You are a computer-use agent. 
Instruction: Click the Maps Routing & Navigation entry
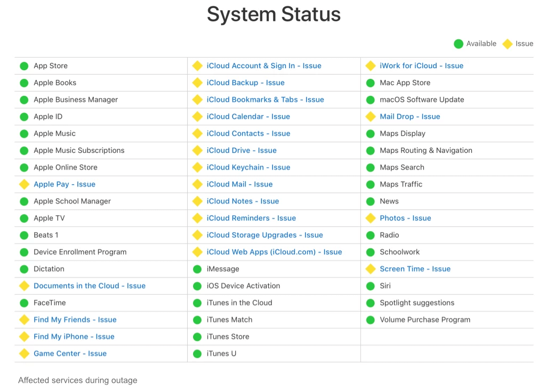pyautogui.click(x=426, y=151)
